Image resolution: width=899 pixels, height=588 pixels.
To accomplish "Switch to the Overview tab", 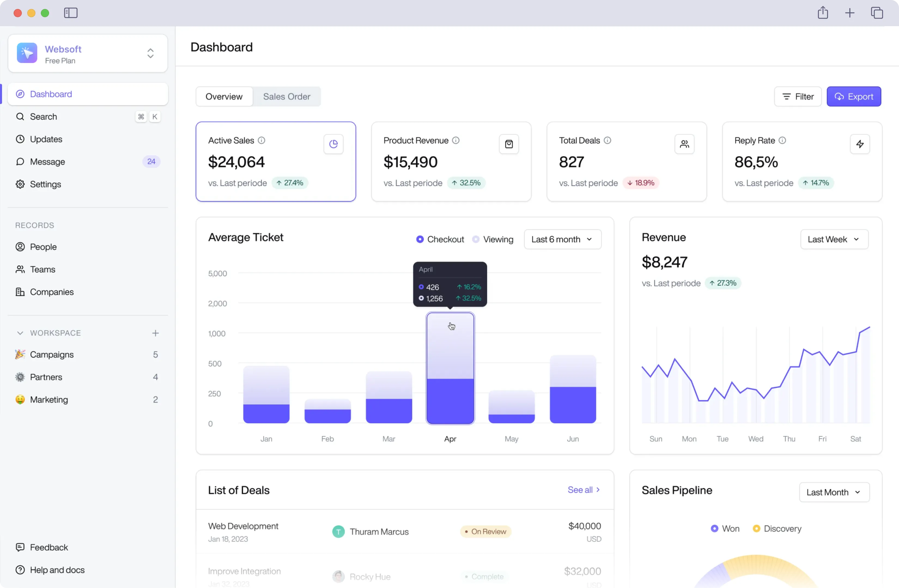I will click(x=224, y=97).
